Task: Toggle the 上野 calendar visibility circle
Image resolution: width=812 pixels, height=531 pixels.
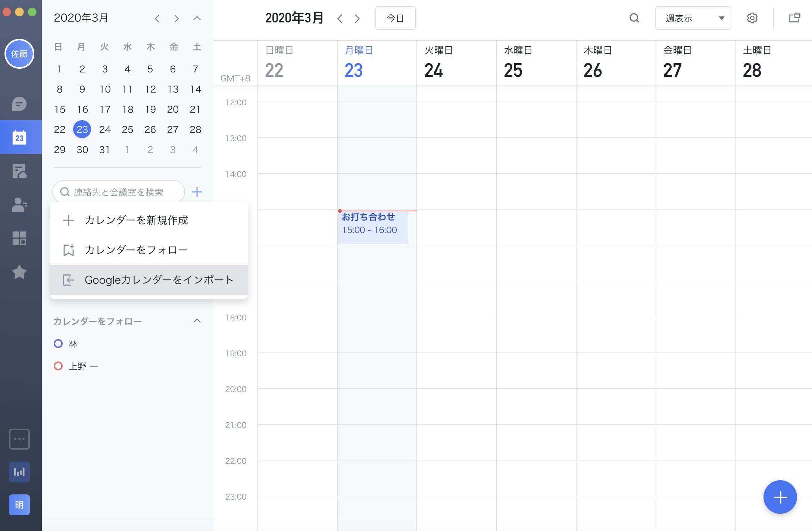Action: [58, 366]
